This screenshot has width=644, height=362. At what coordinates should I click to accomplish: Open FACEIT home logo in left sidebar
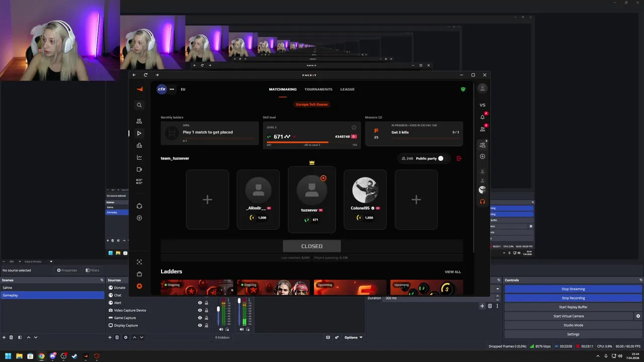(x=139, y=89)
